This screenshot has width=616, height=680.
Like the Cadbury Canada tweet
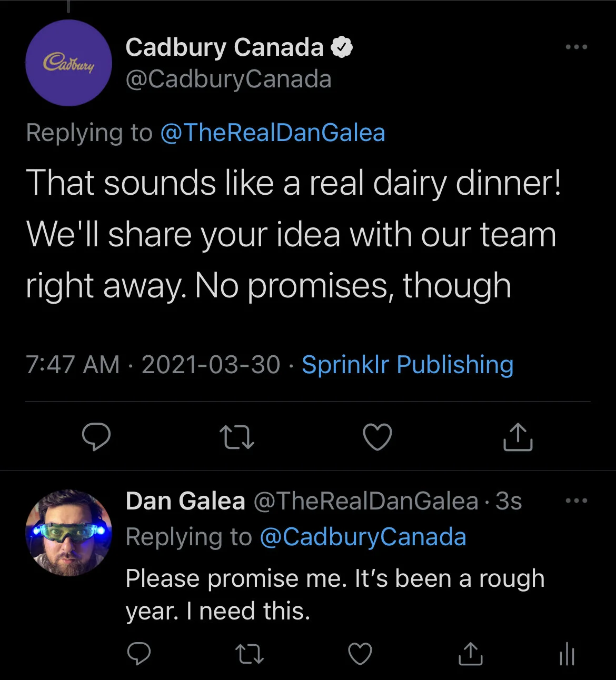click(377, 437)
